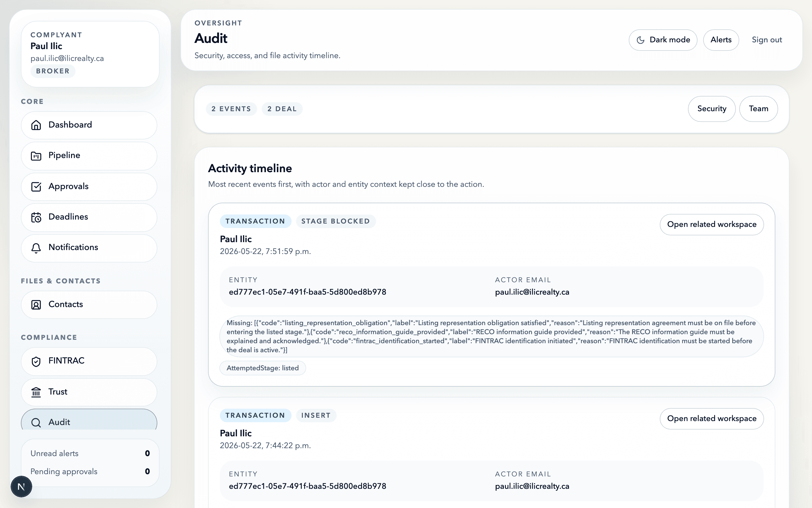Go to Dashboard page
Image resolution: width=812 pixels, height=508 pixels.
89,125
